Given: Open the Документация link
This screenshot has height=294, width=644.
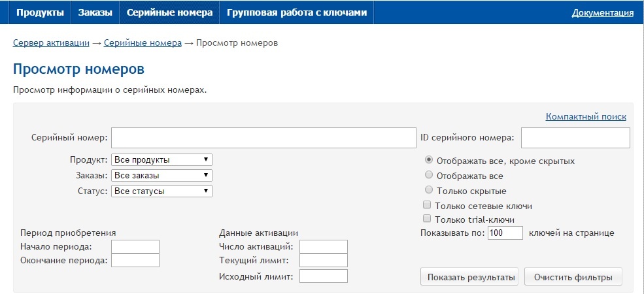Looking at the screenshot, I should point(602,12).
